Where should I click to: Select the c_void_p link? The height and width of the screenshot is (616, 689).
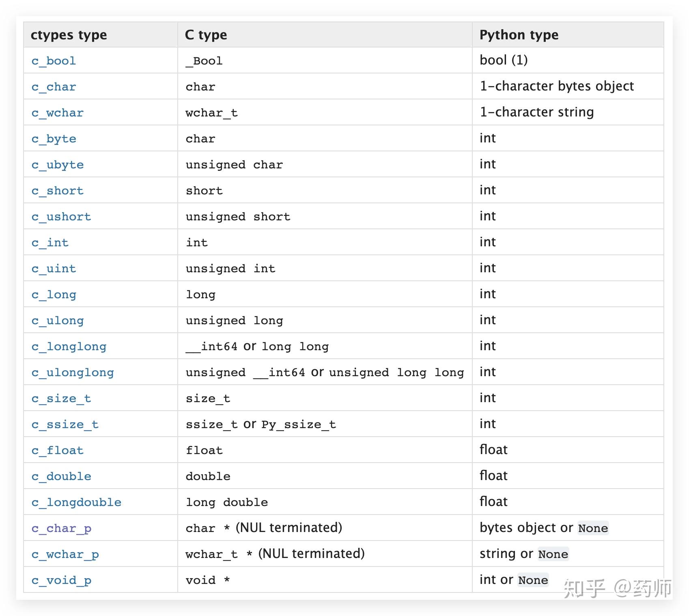tap(61, 580)
